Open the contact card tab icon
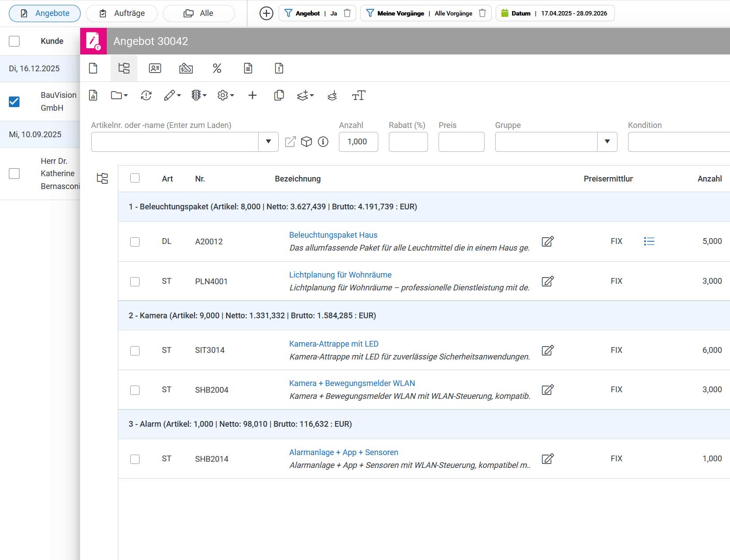The height and width of the screenshot is (560, 730). pos(155,68)
